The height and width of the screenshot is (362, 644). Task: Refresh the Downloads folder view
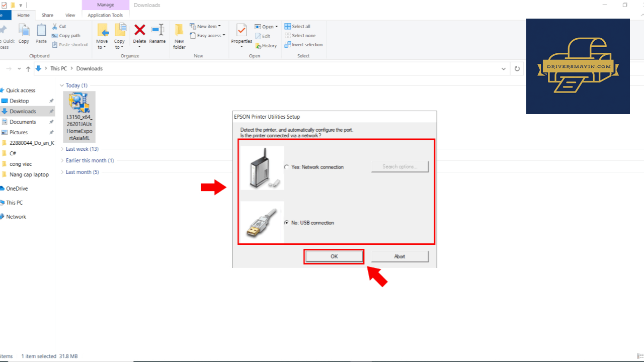tap(517, 69)
